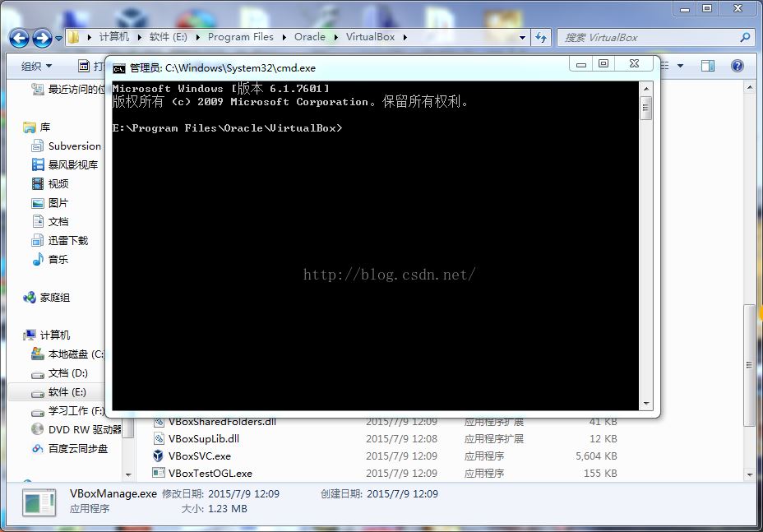
Task: Select 库 in the navigation pane
Action: click(x=37, y=127)
